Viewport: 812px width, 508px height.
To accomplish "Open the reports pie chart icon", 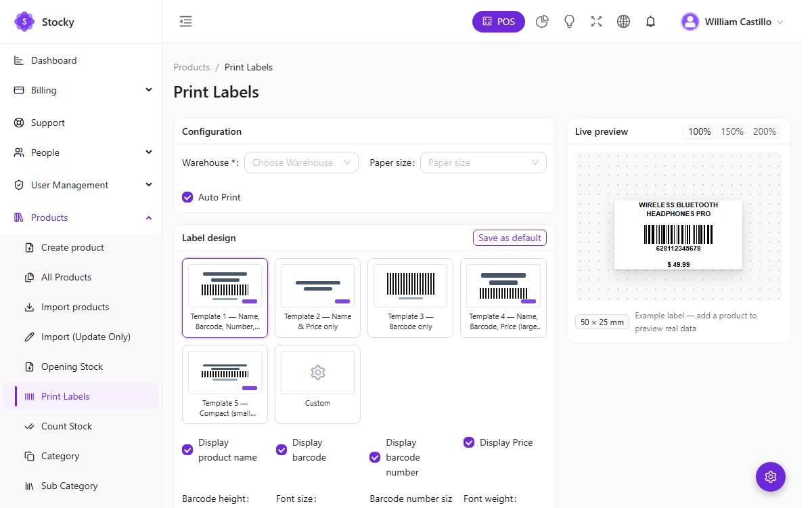I will click(x=542, y=22).
